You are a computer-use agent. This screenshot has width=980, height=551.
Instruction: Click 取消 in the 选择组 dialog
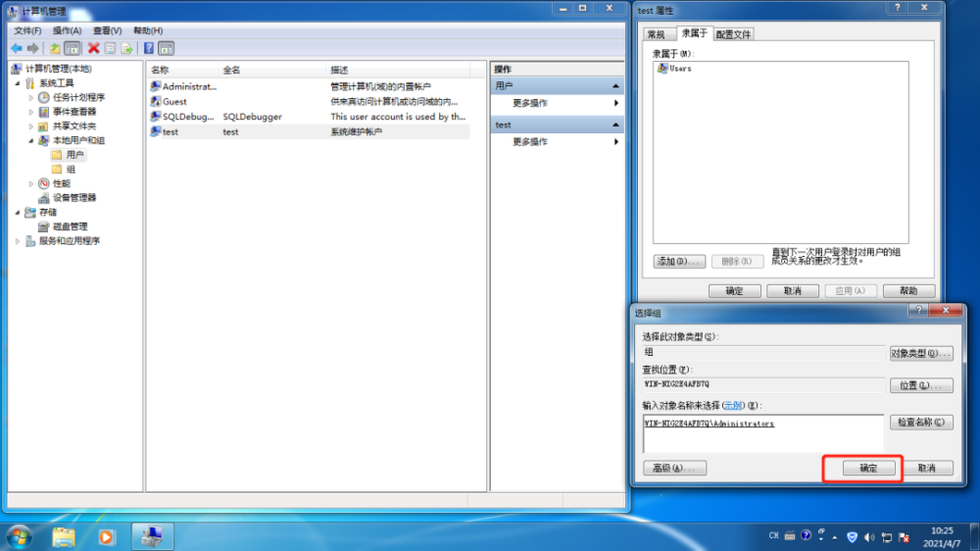(x=926, y=468)
